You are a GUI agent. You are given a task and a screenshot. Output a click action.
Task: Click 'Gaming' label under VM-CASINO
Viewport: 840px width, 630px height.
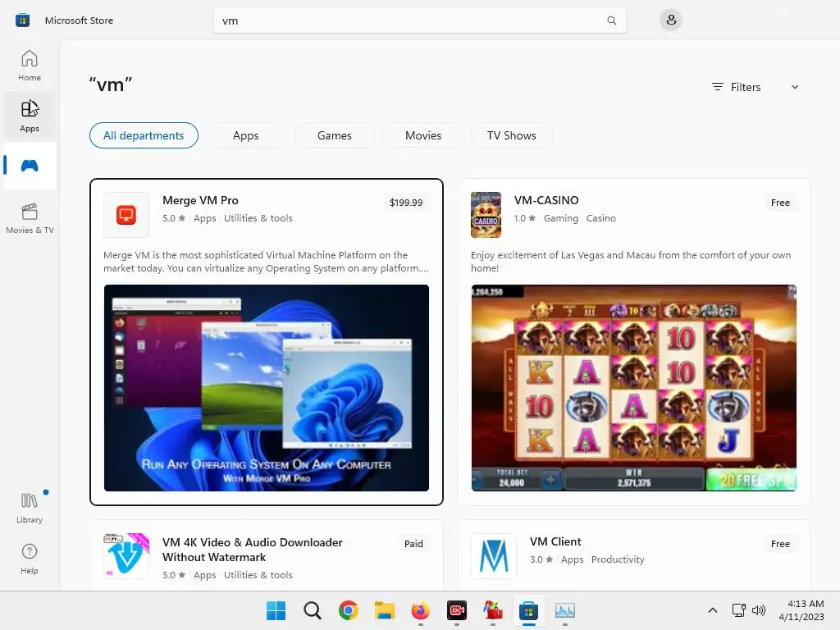561,218
